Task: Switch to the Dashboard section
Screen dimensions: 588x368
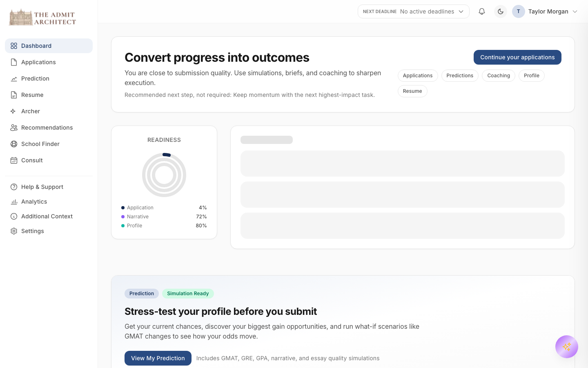Action: click(36, 46)
